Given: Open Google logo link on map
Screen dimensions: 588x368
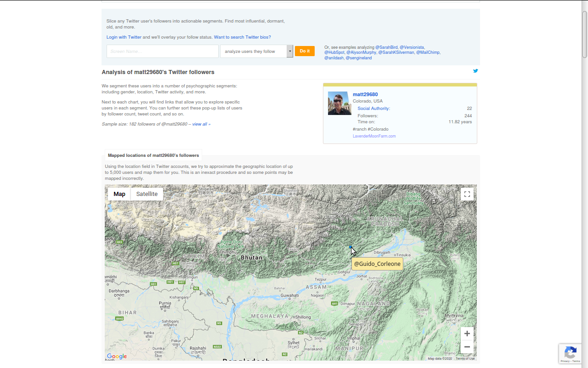Looking at the screenshot, I should 117,356.
